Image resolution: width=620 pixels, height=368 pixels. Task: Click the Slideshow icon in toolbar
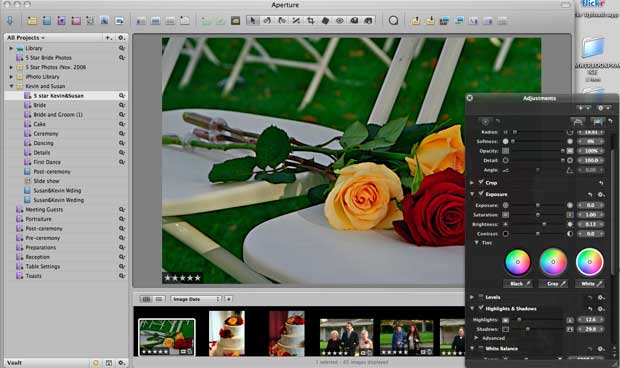[119, 21]
